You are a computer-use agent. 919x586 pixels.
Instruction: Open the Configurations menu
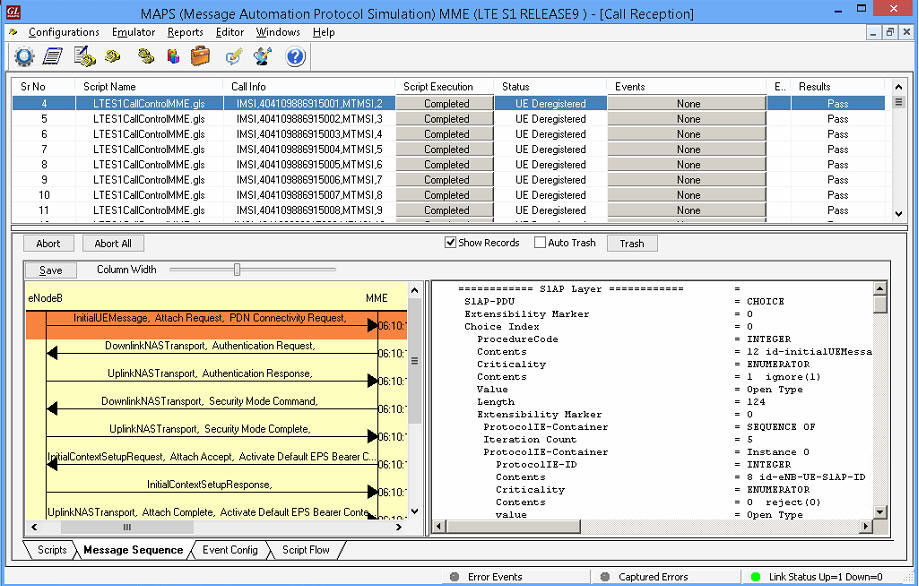pyautogui.click(x=64, y=32)
